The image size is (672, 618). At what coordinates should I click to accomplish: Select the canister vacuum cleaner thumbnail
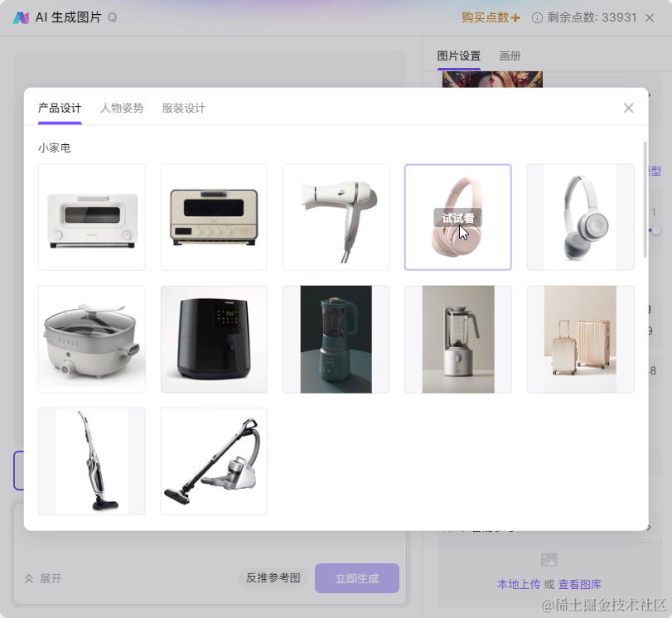214,461
